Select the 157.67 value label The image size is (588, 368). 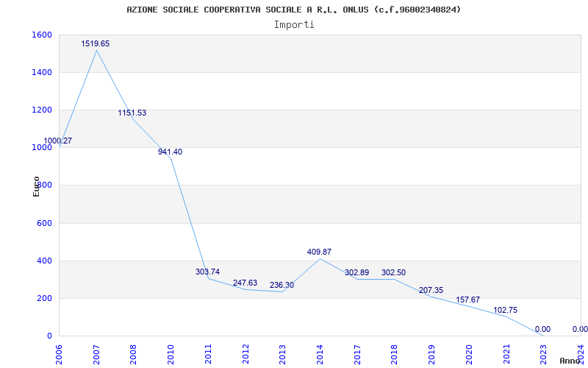468,300
